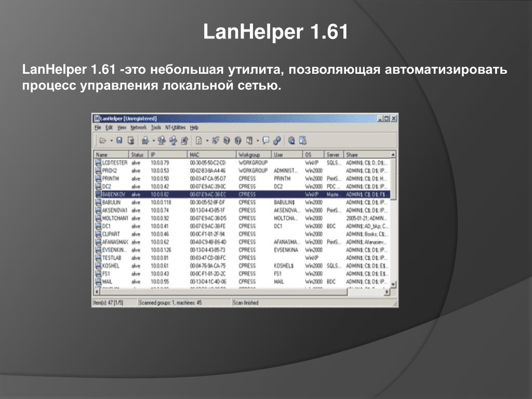The image size is (532, 399).
Task: Click the Export icon next to Save
Action: pyautogui.click(x=131, y=140)
